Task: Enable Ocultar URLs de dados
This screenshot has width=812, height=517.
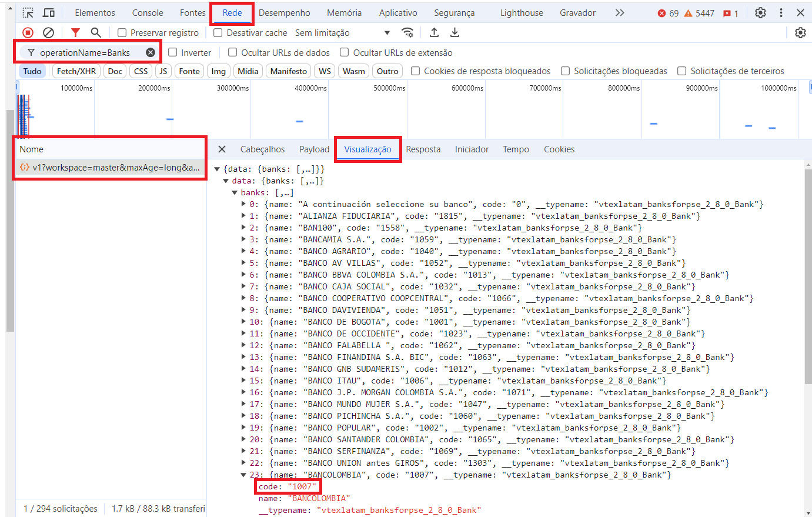Action: [232, 52]
